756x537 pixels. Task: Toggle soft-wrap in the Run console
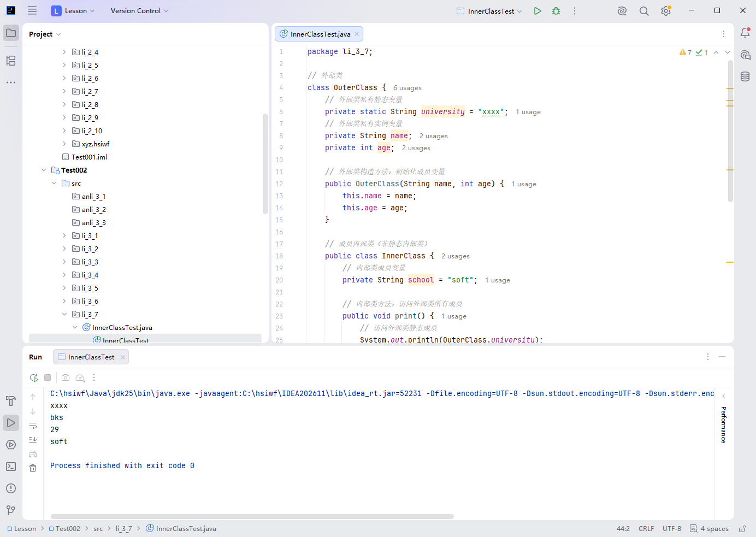pyautogui.click(x=33, y=426)
